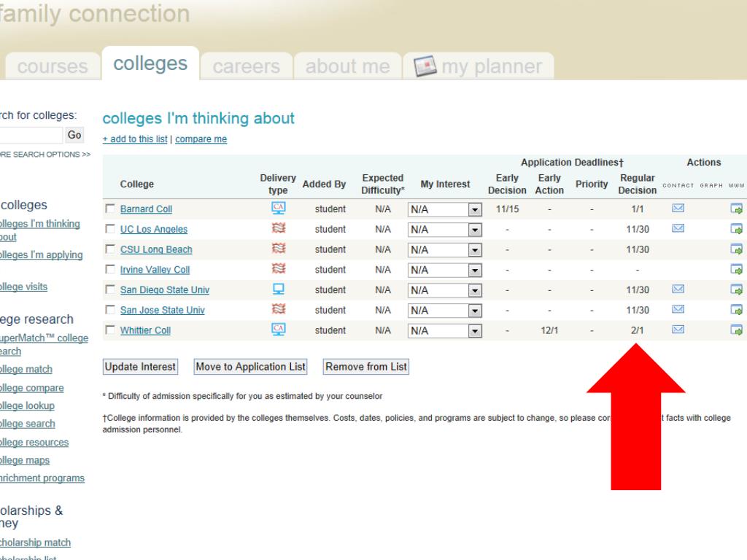Open the CSU Long Beach link

[156, 249]
